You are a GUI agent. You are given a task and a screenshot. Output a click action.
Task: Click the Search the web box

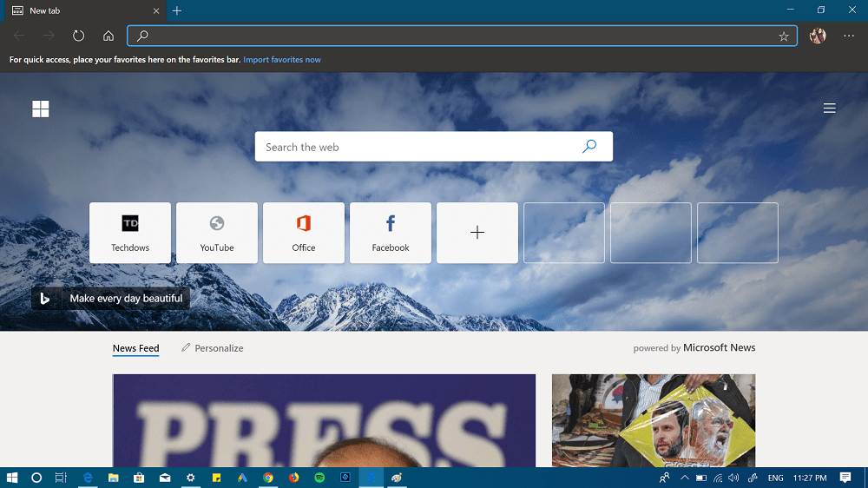coord(433,147)
